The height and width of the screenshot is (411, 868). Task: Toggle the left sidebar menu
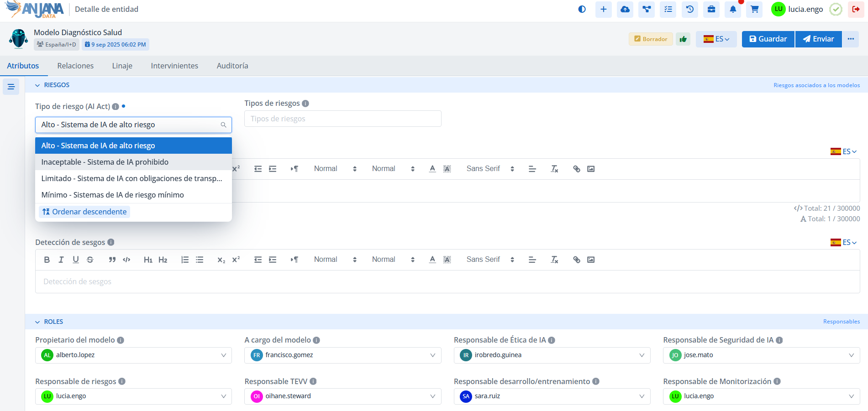click(11, 87)
